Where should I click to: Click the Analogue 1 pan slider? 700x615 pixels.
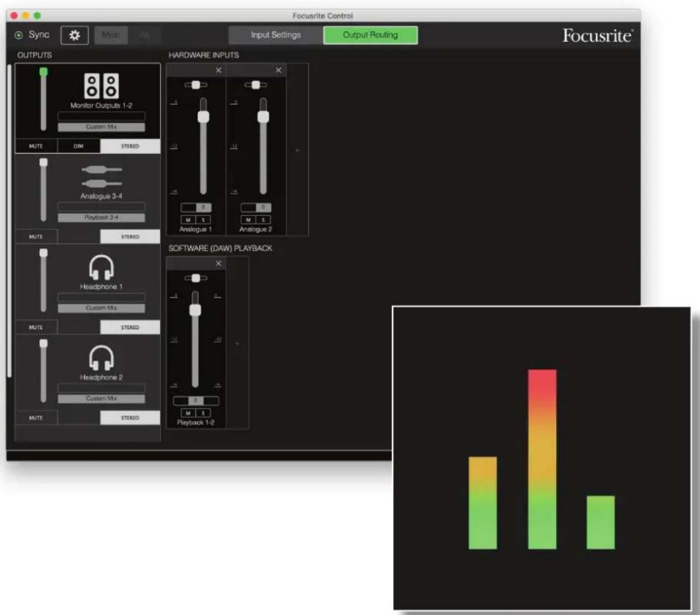coord(196,85)
